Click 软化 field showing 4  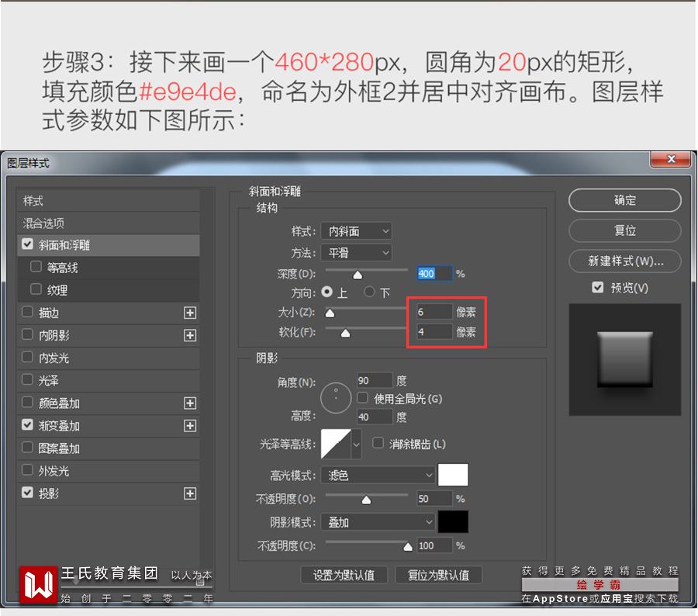pyautogui.click(x=434, y=332)
